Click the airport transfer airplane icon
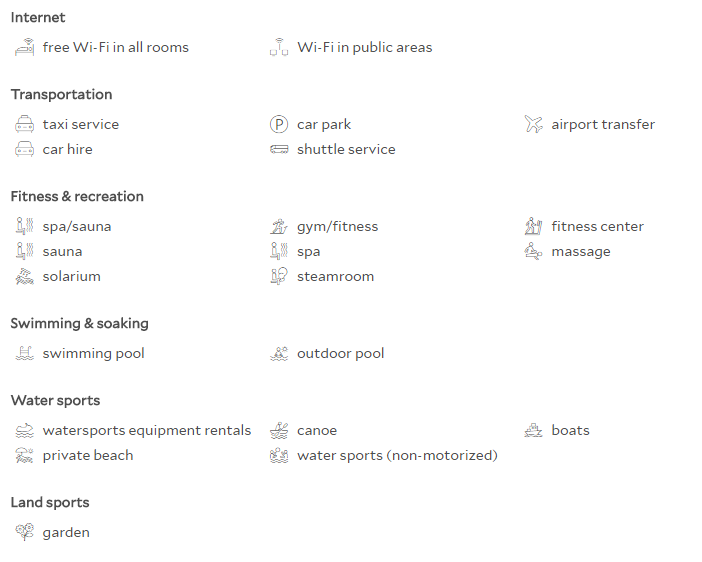702x562 pixels. tap(533, 124)
